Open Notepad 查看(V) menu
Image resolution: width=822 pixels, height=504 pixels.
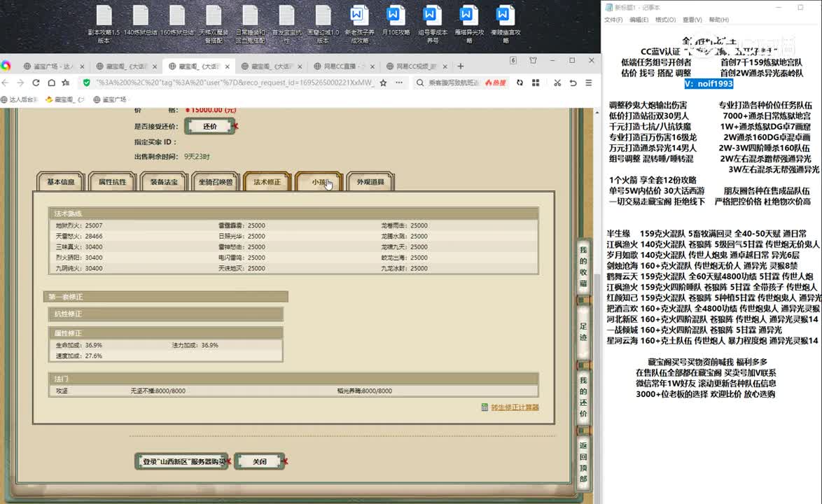point(692,20)
